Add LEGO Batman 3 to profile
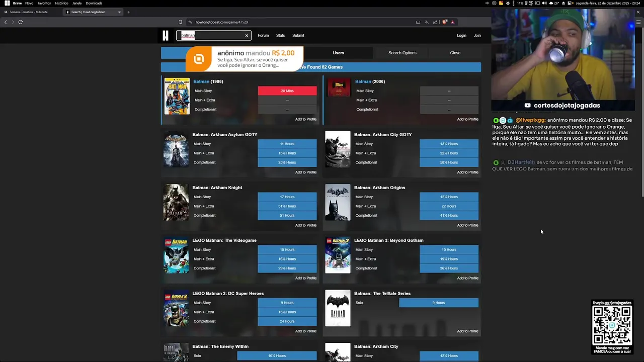644x362 pixels. tap(467, 278)
